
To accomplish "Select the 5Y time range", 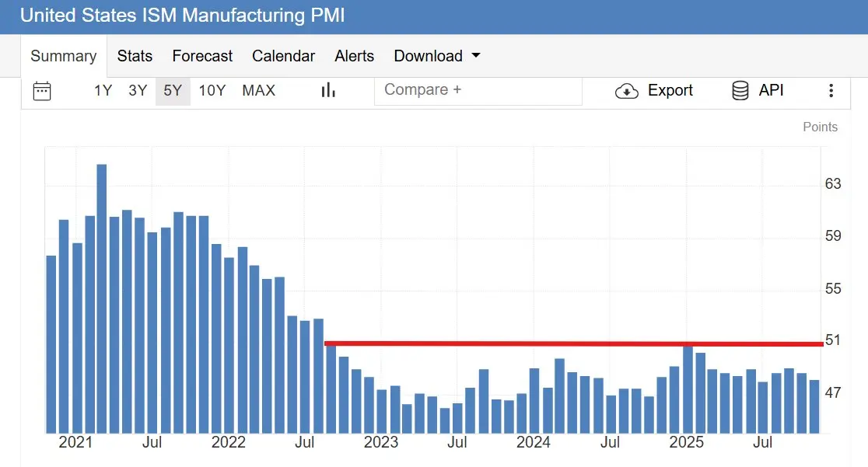I will [173, 91].
